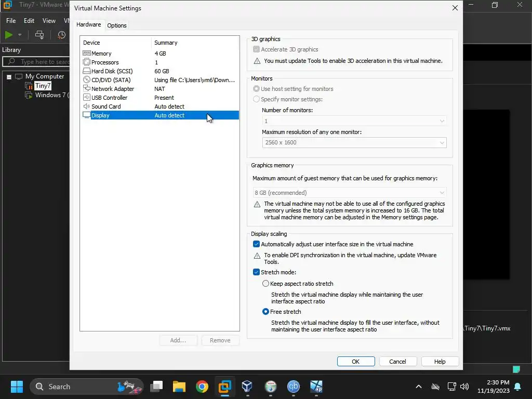Open the volume control in system tray

pyautogui.click(x=464, y=387)
